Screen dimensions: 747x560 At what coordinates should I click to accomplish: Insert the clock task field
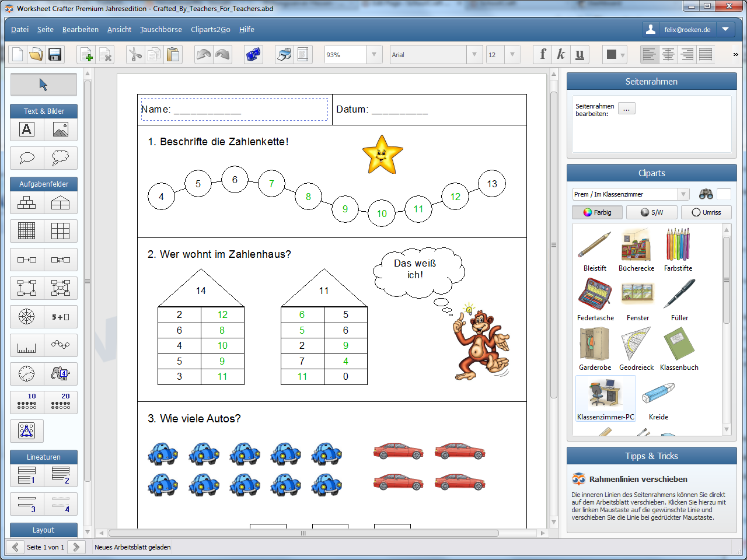pos(27,373)
